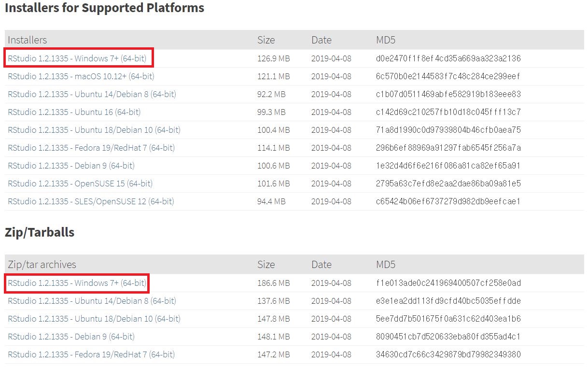The width and height of the screenshot is (588, 367).
Task: Click the MD5 hash starting with 71a8d199
Action: (448, 130)
